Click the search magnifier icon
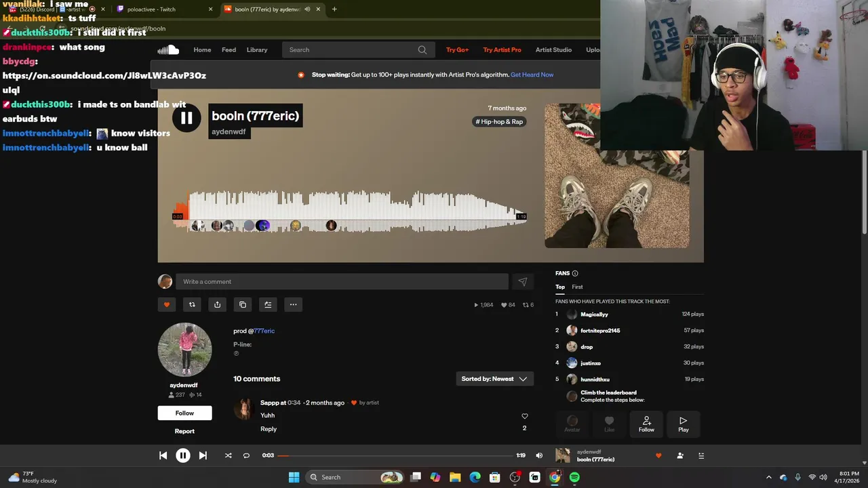Image resolution: width=868 pixels, height=488 pixels. [422, 49]
